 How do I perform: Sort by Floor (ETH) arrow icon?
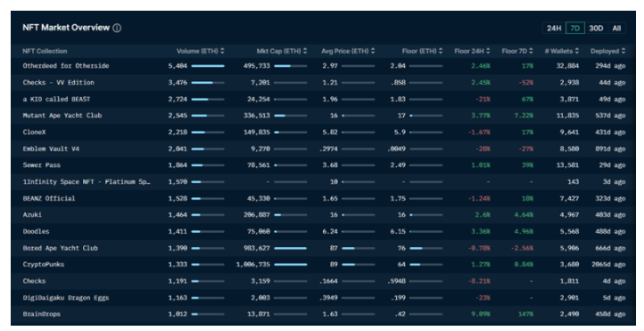pos(441,51)
